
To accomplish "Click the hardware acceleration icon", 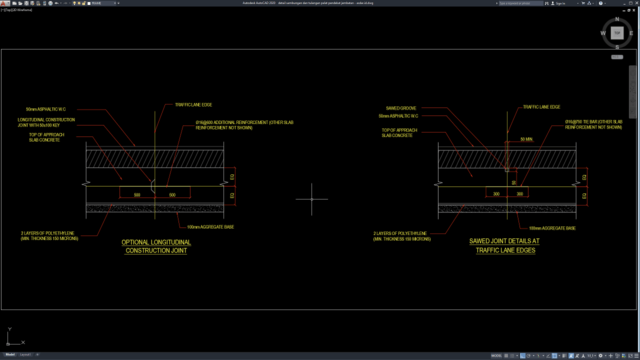I will (624, 356).
